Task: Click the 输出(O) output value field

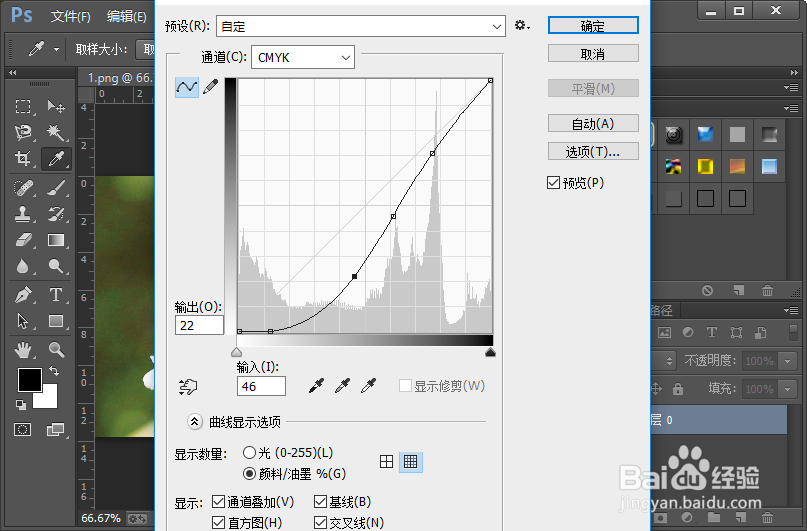Action: tap(199, 325)
